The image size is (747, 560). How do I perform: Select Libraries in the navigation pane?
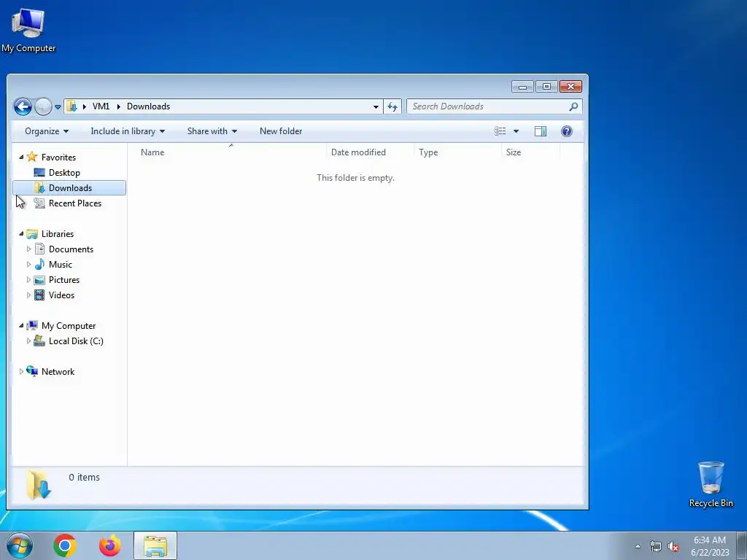click(x=57, y=234)
